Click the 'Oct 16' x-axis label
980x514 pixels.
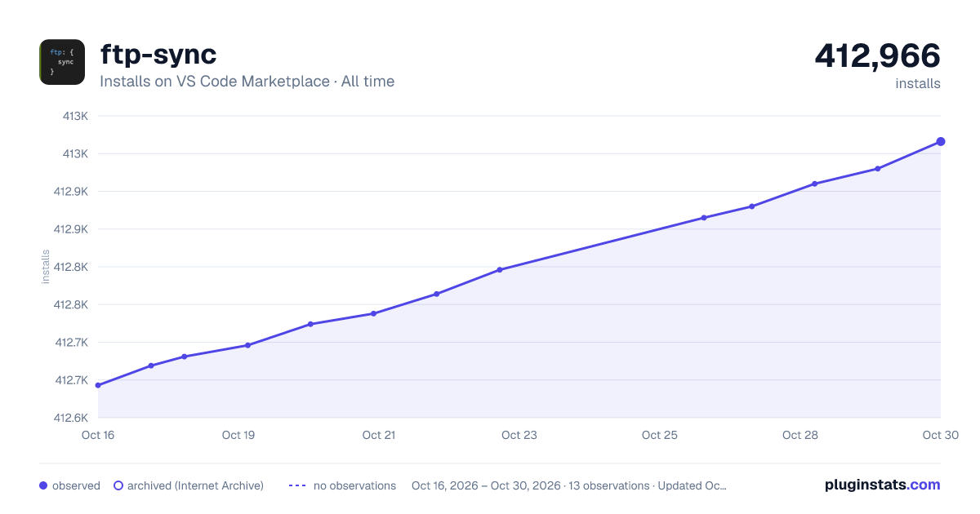coord(98,435)
